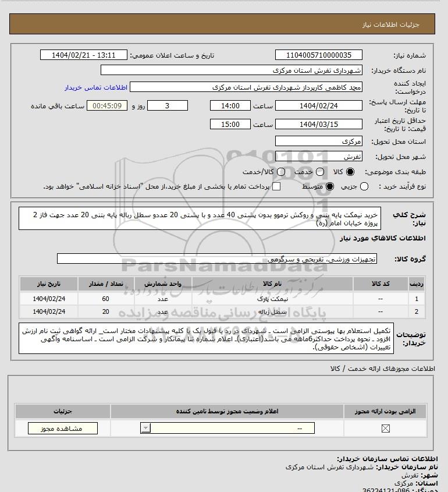This screenshot has height=492, width=448.
Task: Open buyer contact info link اطلاعات تماس خریدار
Action: (x=96, y=87)
